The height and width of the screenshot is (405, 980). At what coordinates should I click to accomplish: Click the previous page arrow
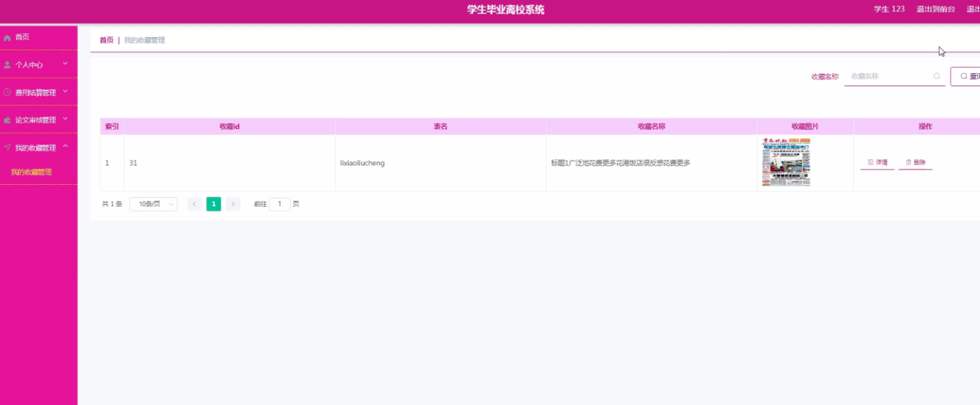(194, 204)
